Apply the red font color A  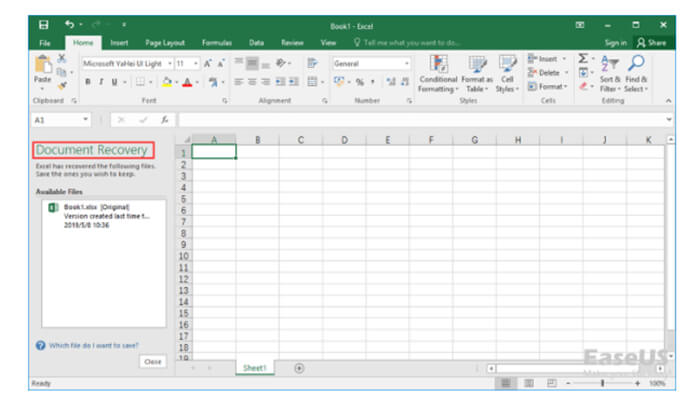[188, 82]
